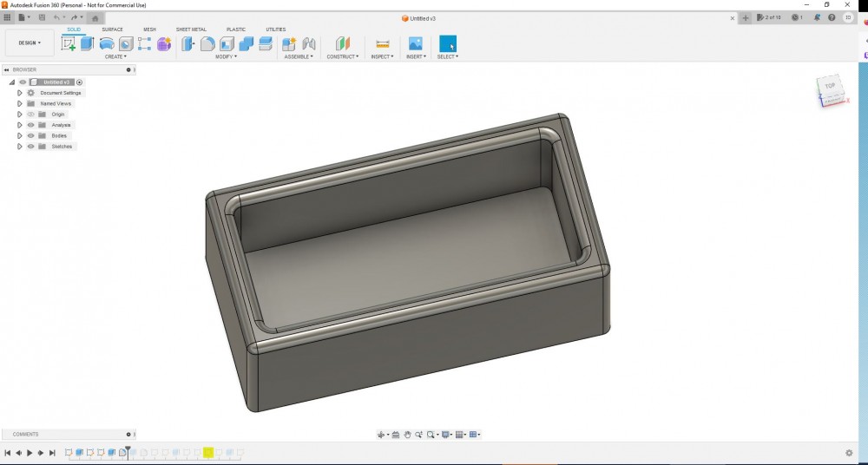Select the Revolve tool
868x465 pixels.
(x=107, y=43)
